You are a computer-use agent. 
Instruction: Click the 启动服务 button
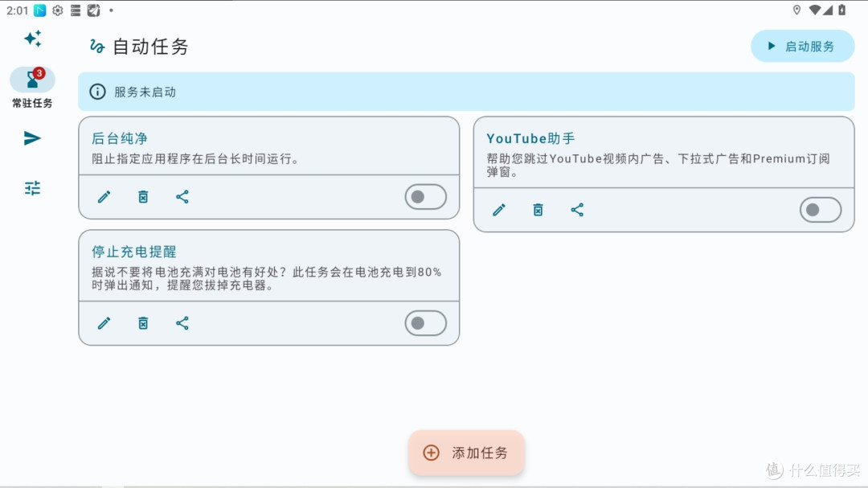click(x=802, y=46)
